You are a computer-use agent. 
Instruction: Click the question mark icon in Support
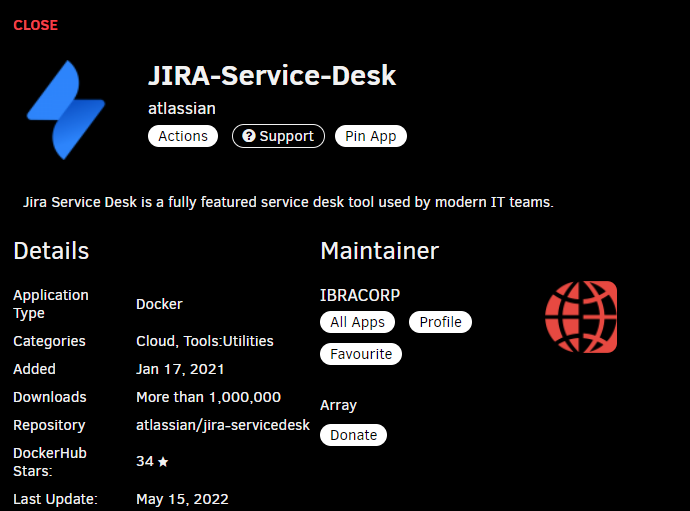pos(249,136)
